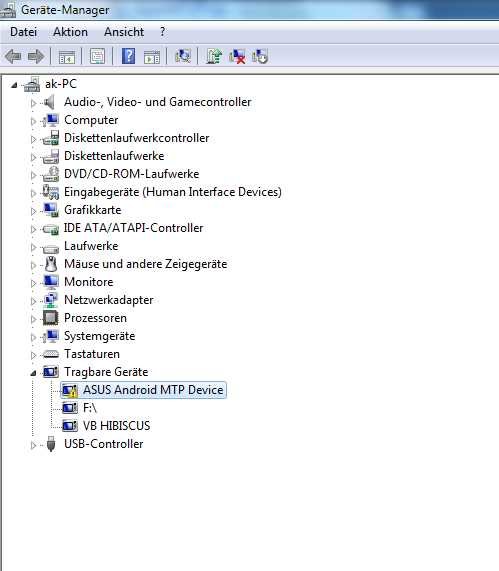
Task: Click the Update driver software toolbar icon
Action: point(214,56)
